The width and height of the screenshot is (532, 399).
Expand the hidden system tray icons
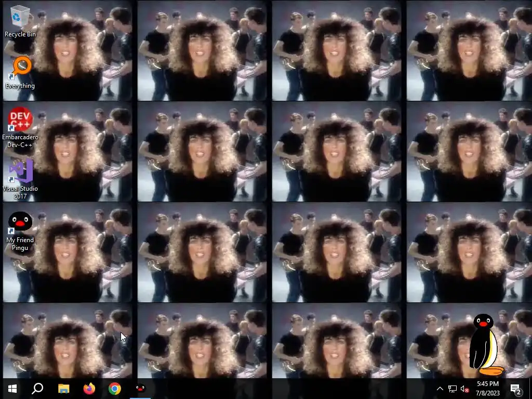(x=440, y=389)
